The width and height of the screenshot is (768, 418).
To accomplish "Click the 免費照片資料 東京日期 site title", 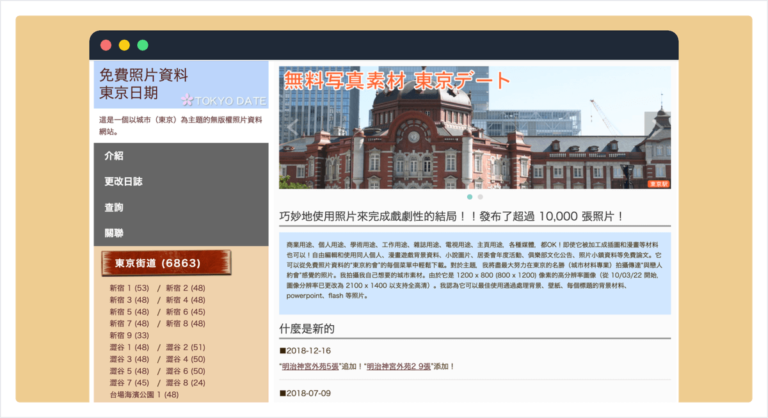I will [144, 84].
